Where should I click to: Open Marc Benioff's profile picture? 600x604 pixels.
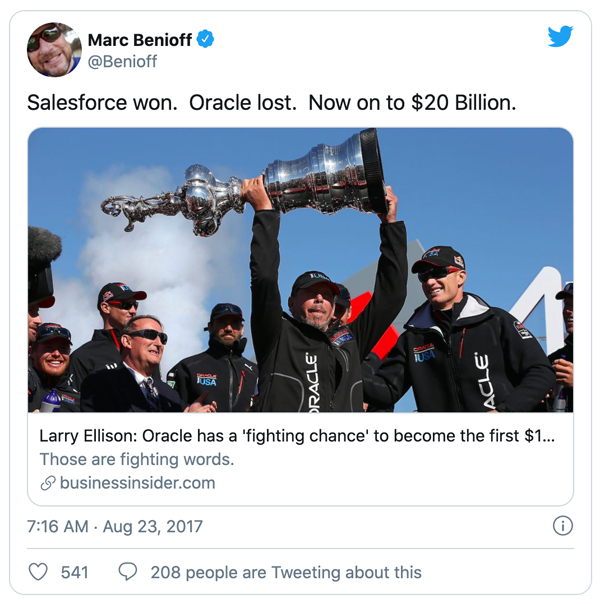53,50
